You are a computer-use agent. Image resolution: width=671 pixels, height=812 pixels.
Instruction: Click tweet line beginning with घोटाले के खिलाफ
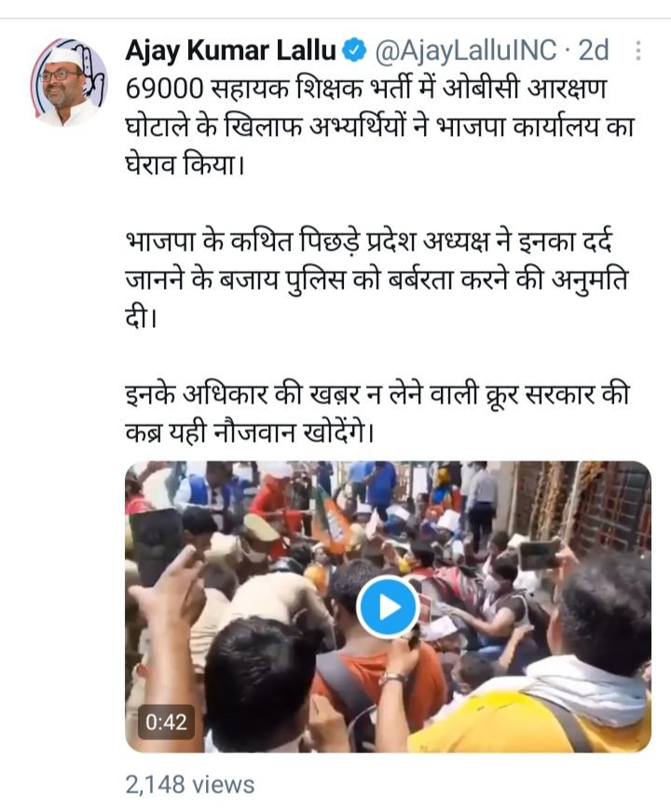coord(379,128)
